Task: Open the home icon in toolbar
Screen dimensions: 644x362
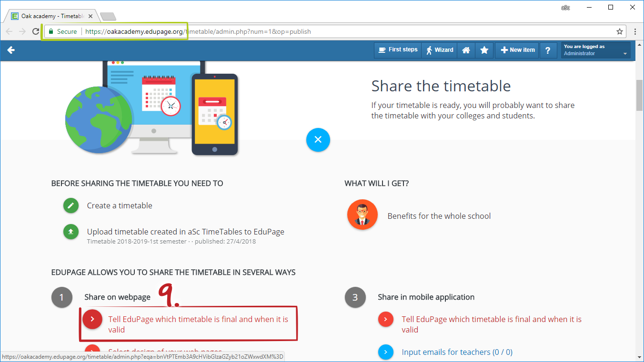Action: point(466,50)
